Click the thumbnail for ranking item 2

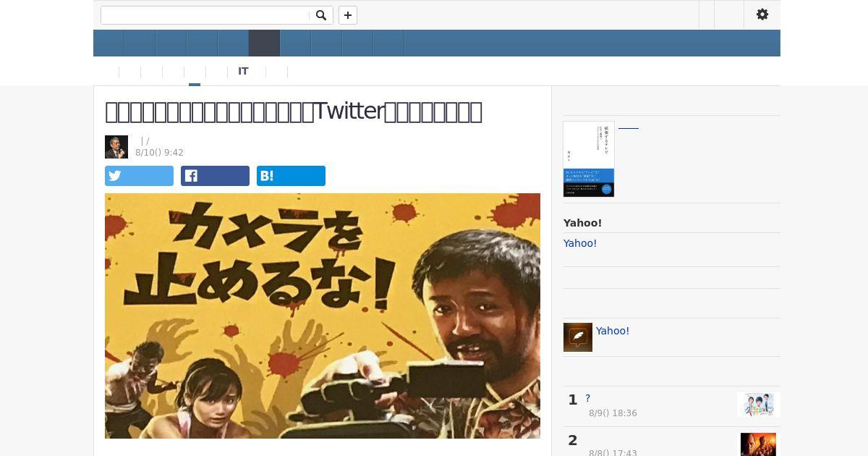point(758,444)
